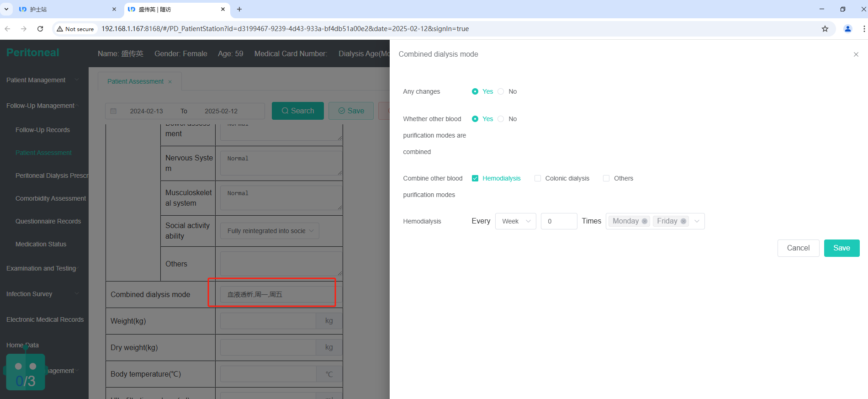
Task: Remove the Friday tag
Action: (x=683, y=221)
